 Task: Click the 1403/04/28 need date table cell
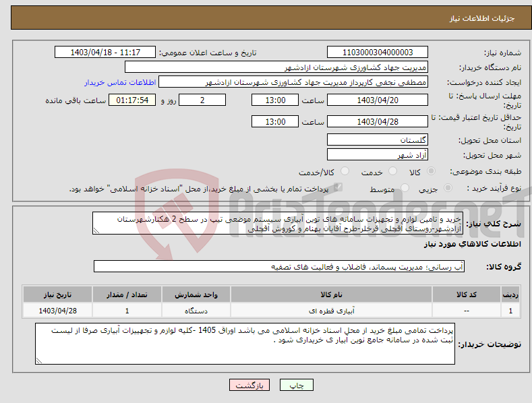click(58, 311)
